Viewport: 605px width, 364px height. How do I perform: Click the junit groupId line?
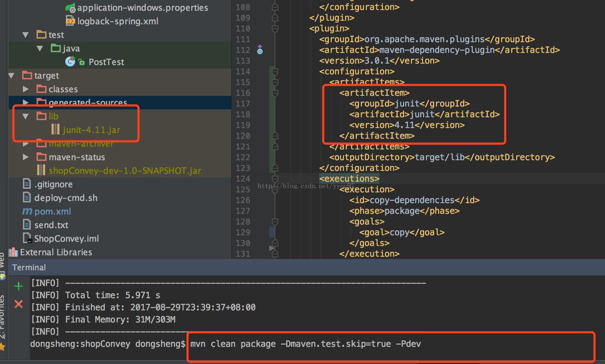[410, 104]
